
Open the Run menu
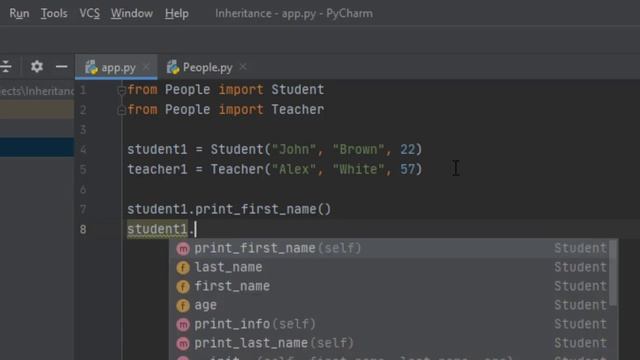[19, 13]
